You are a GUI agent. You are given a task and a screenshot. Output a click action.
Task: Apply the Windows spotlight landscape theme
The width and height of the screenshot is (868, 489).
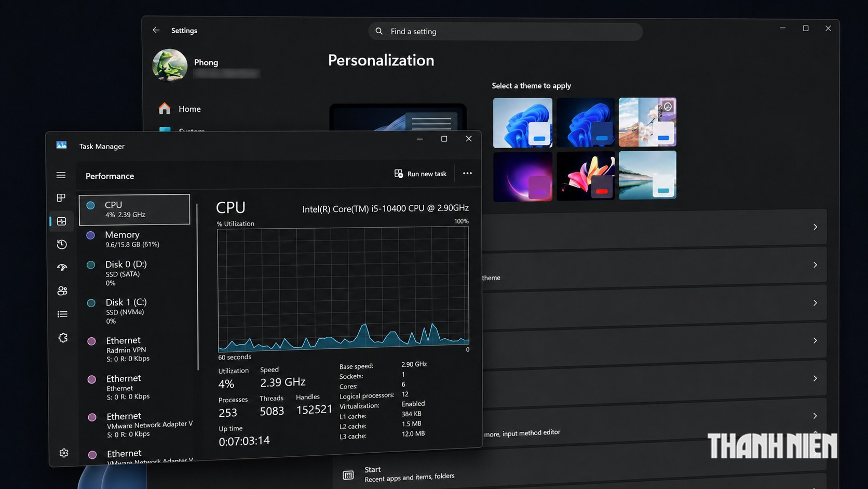click(x=647, y=122)
